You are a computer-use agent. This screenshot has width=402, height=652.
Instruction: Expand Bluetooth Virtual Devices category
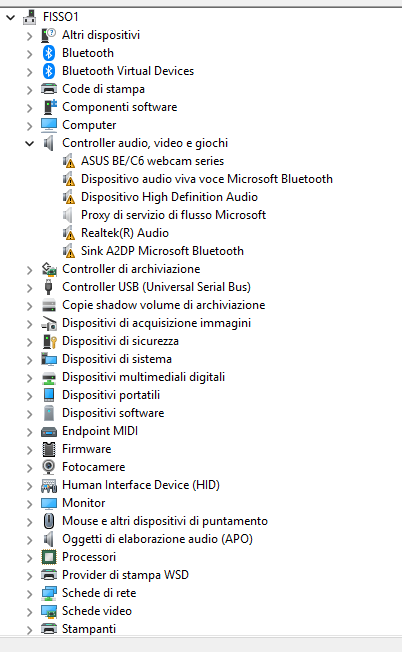(x=30, y=72)
